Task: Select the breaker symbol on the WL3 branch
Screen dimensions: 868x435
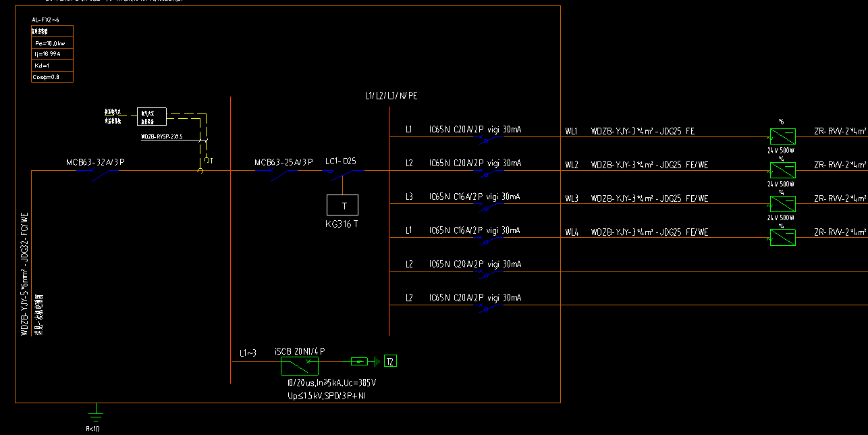Action: coord(490,207)
